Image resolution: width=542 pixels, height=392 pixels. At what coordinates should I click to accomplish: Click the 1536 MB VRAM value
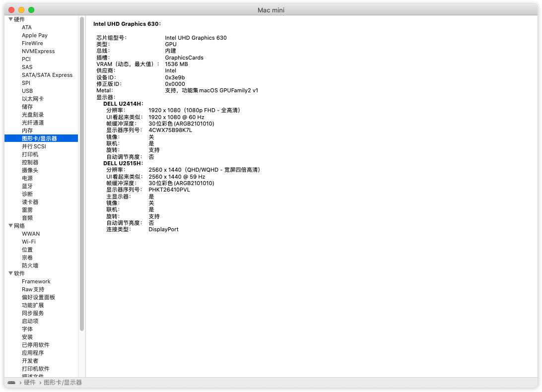point(176,65)
